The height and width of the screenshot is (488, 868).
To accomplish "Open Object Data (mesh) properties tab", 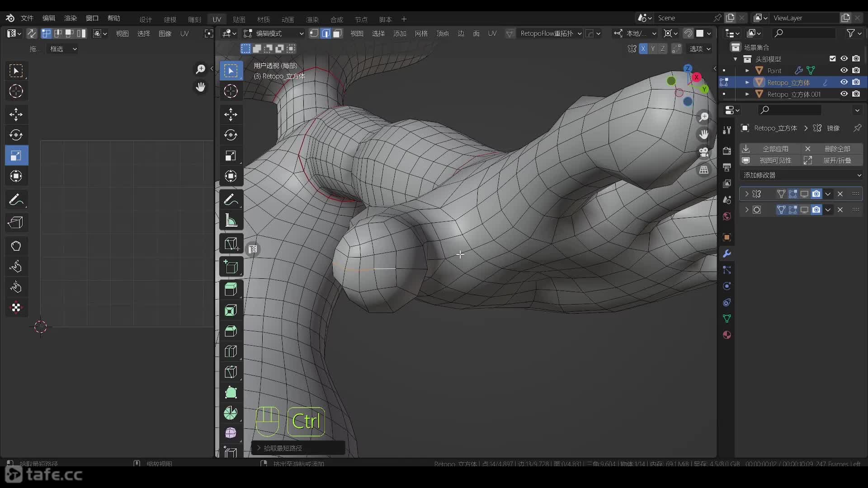I will pyautogui.click(x=727, y=319).
